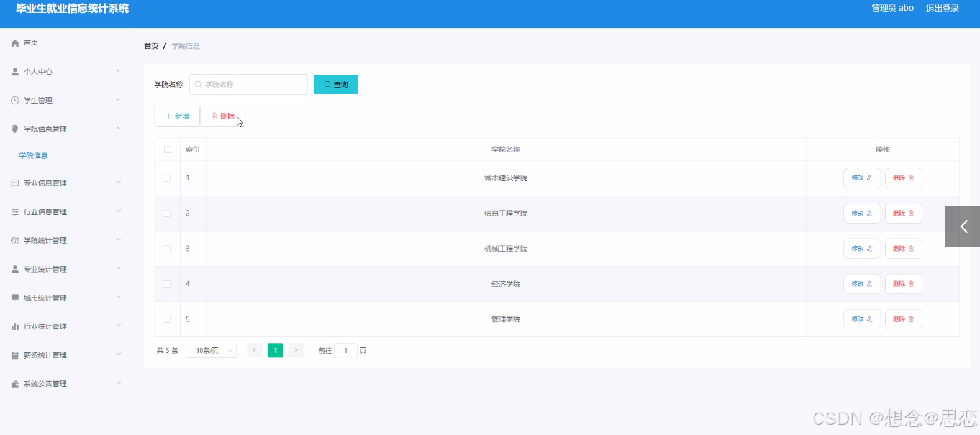The image size is (980, 435).
Task: Click the monitor icon for 城市统计管理
Action: [x=14, y=298]
